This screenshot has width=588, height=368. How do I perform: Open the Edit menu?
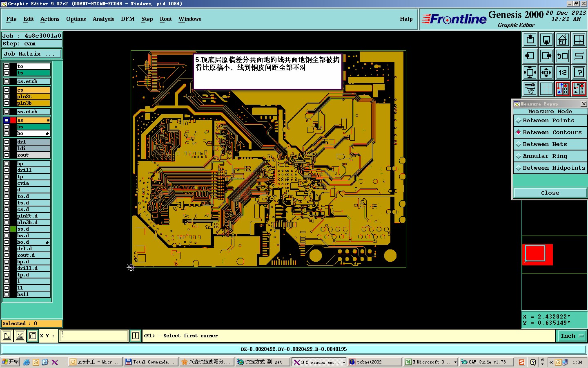point(29,19)
